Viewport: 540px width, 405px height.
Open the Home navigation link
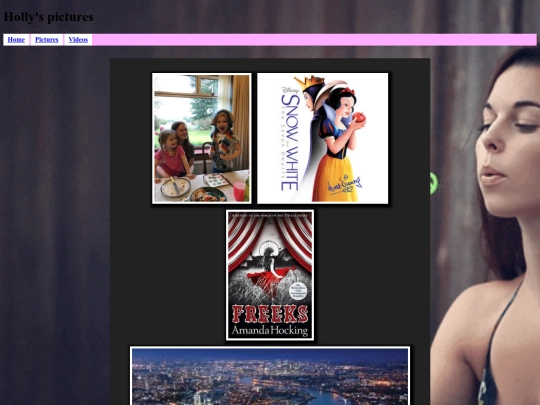pos(16,40)
